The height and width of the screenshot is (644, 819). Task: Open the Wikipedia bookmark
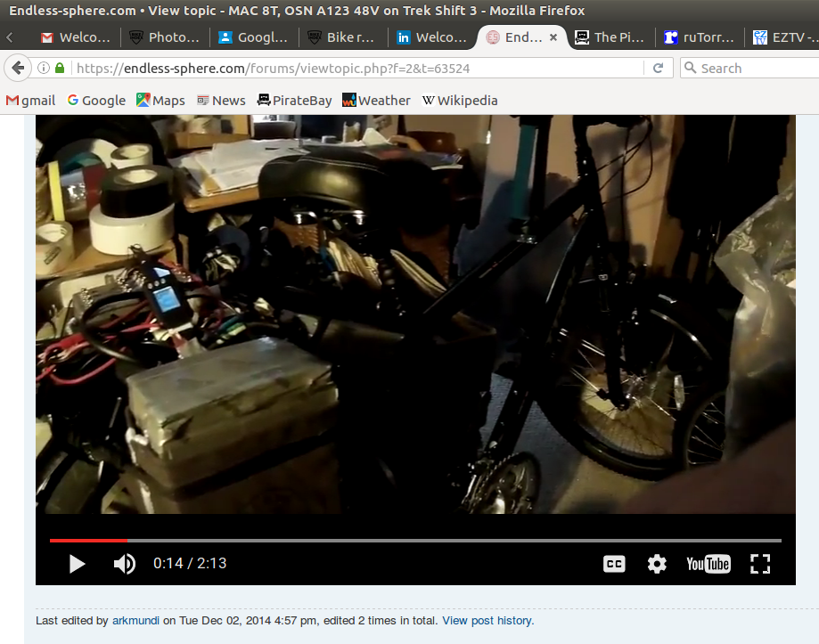[460, 101]
